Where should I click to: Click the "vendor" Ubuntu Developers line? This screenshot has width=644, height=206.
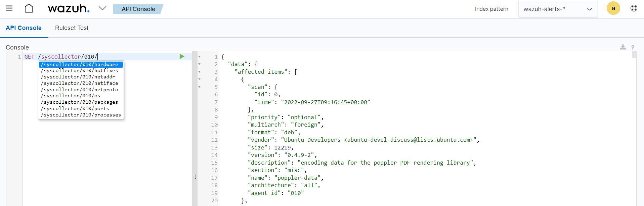pos(363,140)
